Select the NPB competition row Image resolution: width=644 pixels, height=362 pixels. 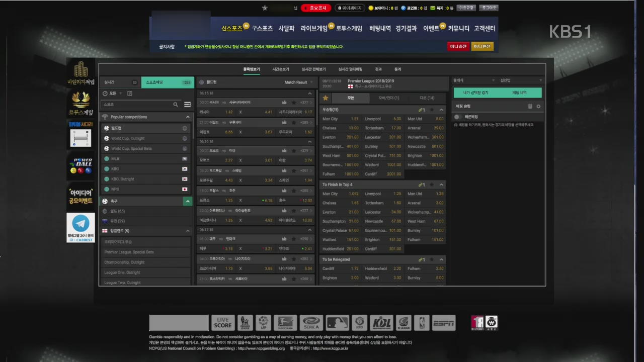(x=146, y=189)
